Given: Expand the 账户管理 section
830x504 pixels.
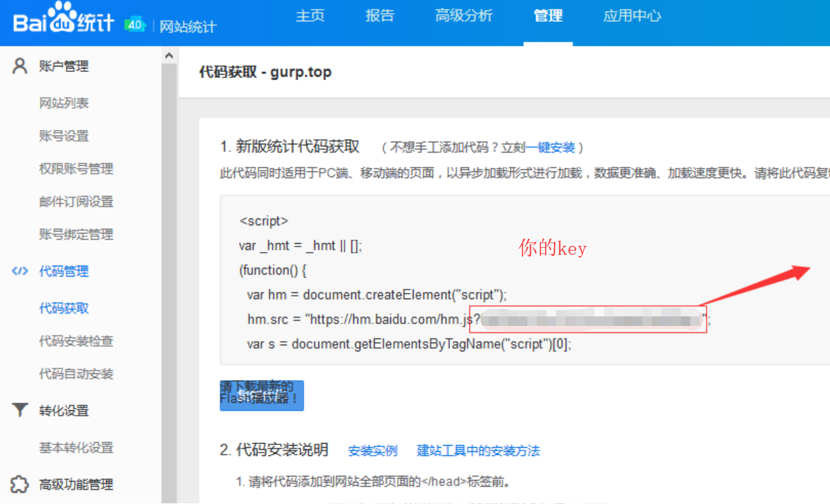Looking at the screenshot, I should click(64, 66).
